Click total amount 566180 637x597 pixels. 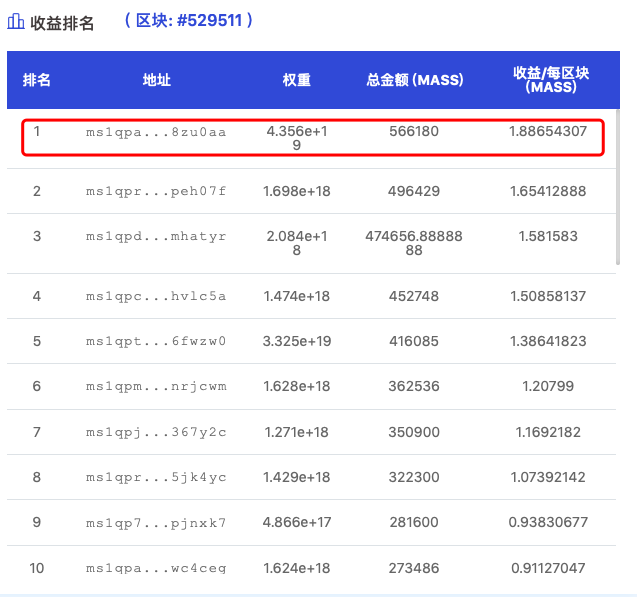tap(414, 131)
